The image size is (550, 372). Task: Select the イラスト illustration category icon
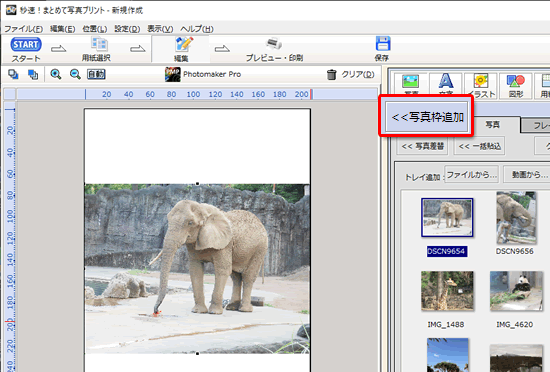coord(481,86)
